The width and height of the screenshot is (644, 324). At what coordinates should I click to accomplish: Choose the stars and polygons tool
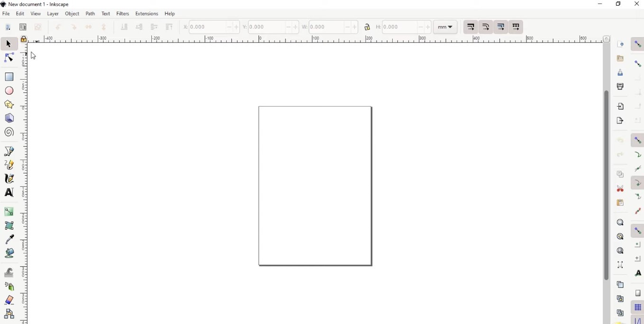click(x=9, y=105)
